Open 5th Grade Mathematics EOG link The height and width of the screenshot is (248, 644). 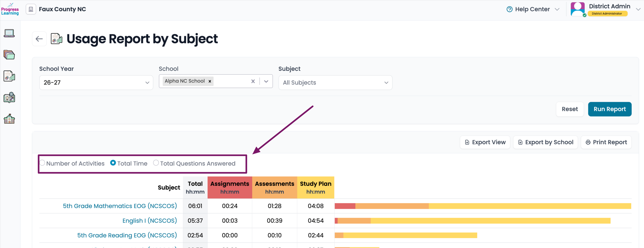tap(120, 206)
